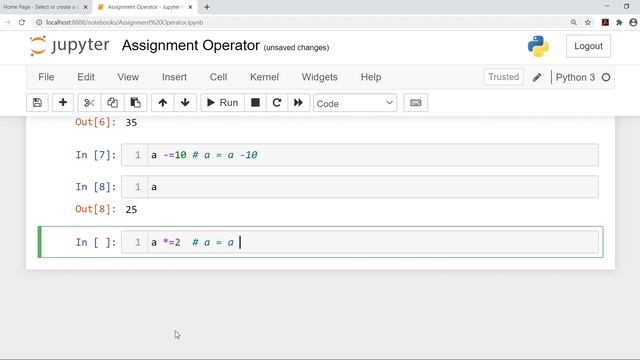The height and width of the screenshot is (360, 640).
Task: Click the In [7] prompt label
Action: pos(96,155)
